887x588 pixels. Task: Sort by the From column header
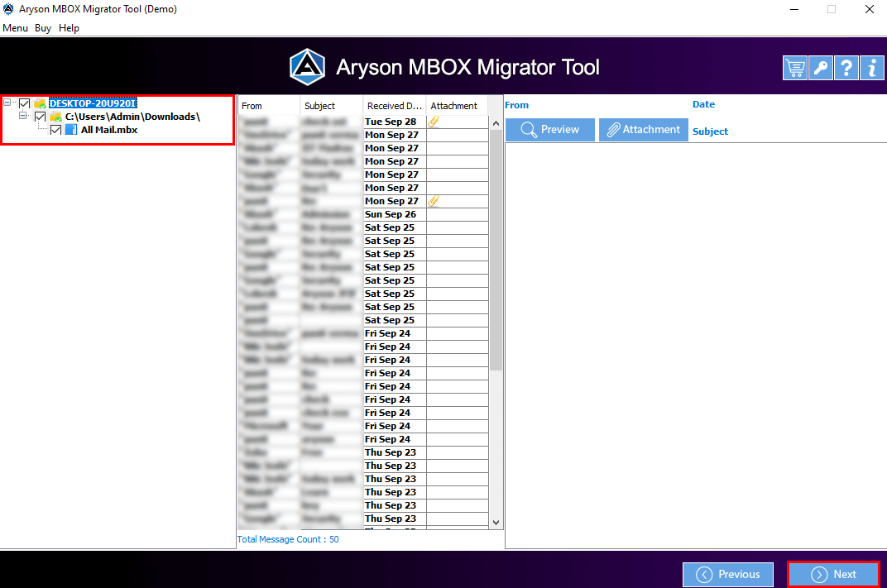[269, 106]
